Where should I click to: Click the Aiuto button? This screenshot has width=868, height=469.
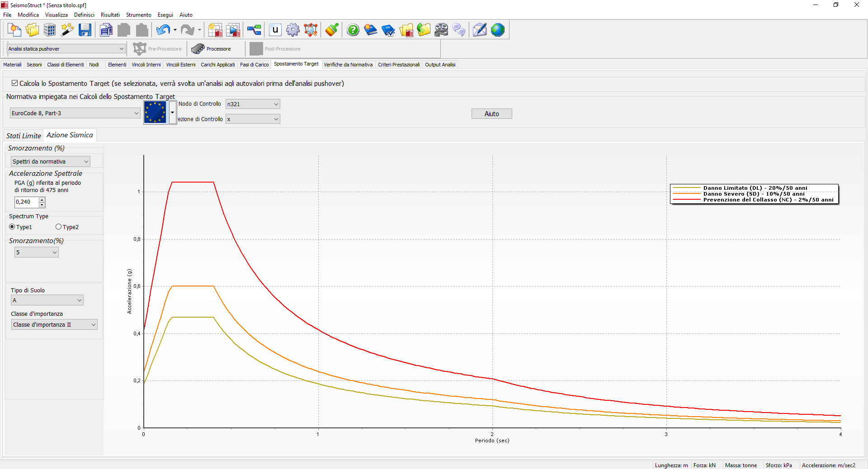[x=491, y=114]
